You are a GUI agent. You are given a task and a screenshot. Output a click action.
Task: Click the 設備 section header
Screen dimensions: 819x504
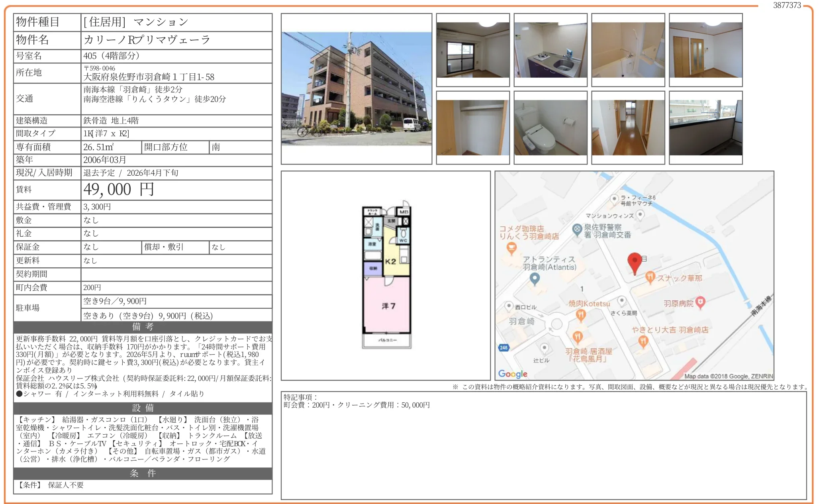click(143, 408)
